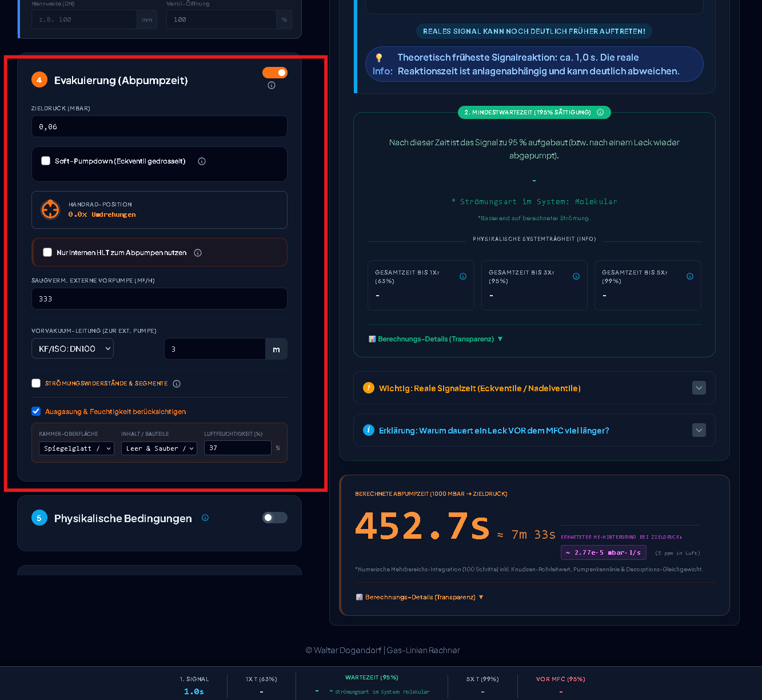The width and height of the screenshot is (762, 700).
Task: Click the 2.77e-5 mbar·l/s value badge
Action: click(x=604, y=552)
